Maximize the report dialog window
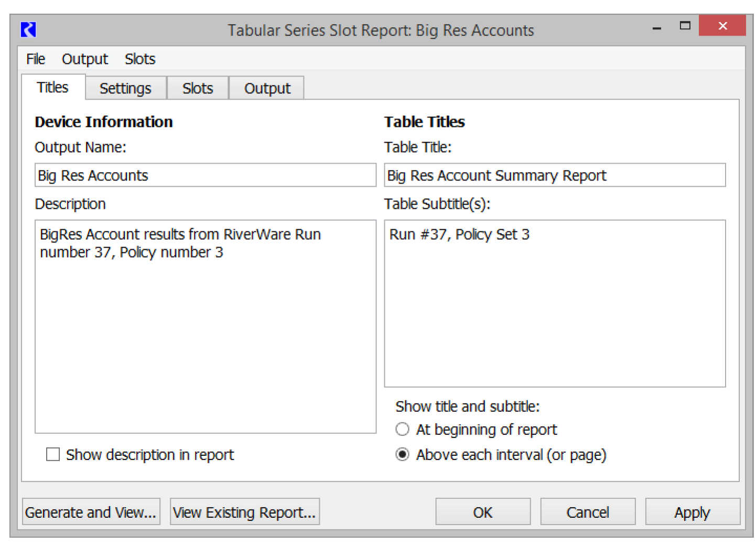Viewport: 756px width, 544px height. tap(685, 26)
